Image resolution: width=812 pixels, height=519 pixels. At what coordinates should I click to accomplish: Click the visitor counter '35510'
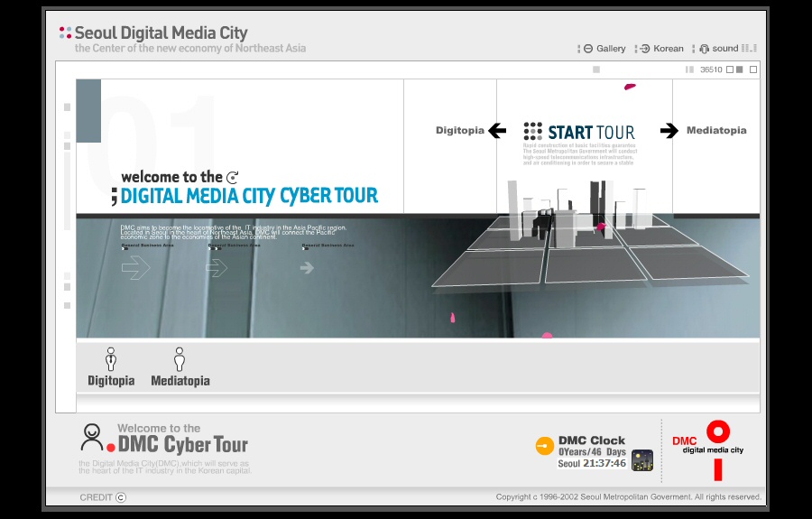coord(711,70)
